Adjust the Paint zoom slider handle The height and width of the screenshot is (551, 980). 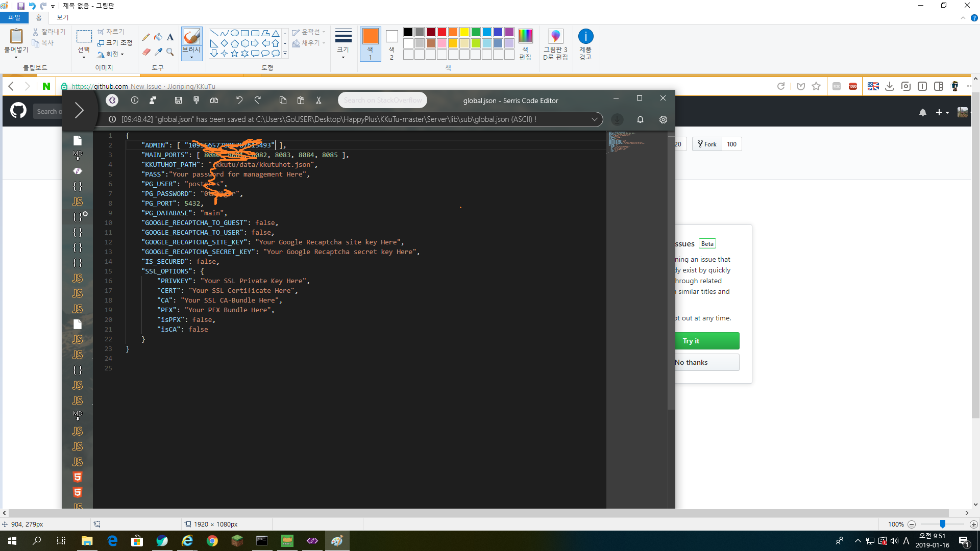coord(943,524)
